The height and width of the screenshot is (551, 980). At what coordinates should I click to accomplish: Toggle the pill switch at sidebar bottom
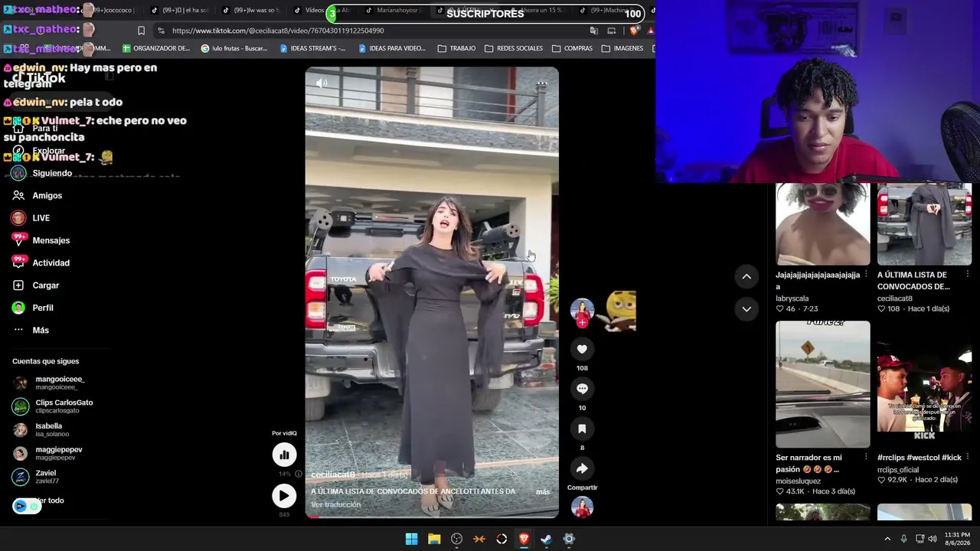point(27,506)
